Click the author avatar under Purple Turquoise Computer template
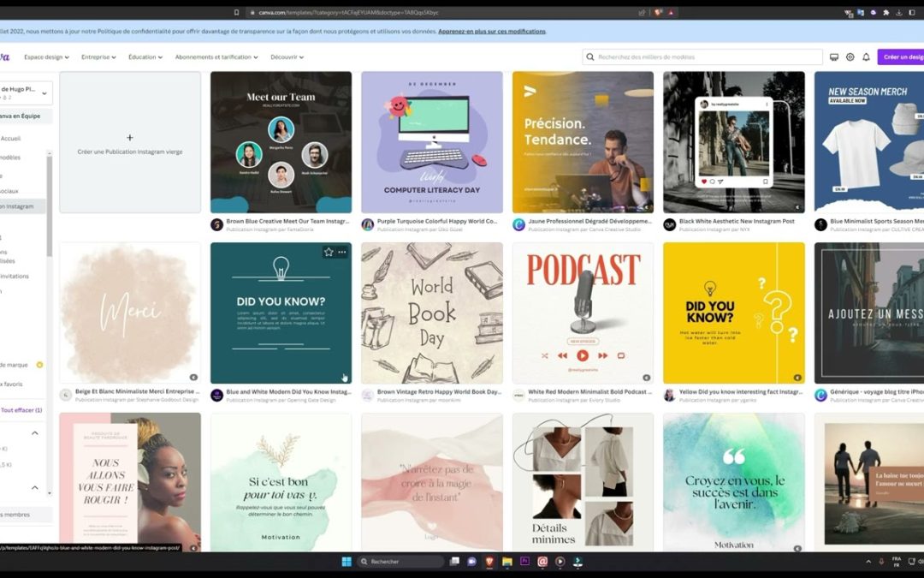Image resolution: width=924 pixels, height=578 pixels. click(x=368, y=224)
